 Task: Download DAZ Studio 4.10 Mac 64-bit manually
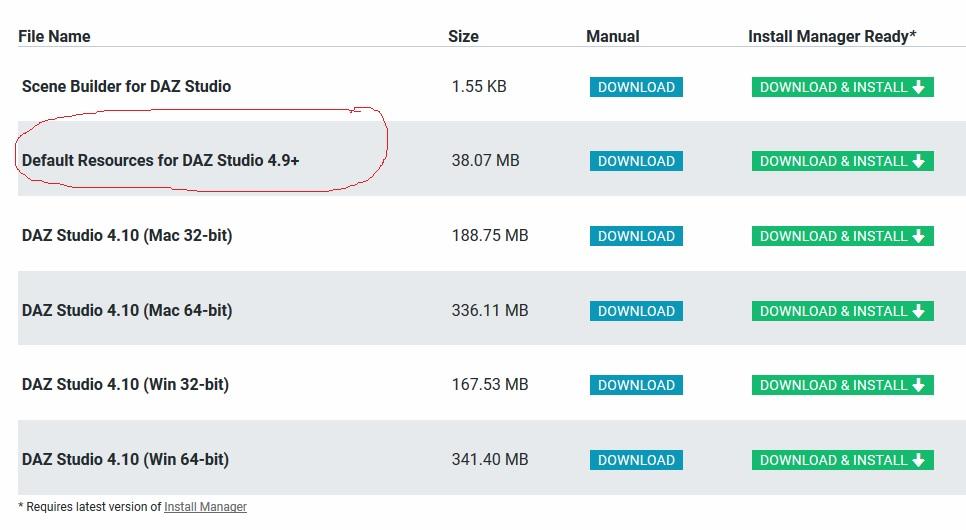(636, 311)
